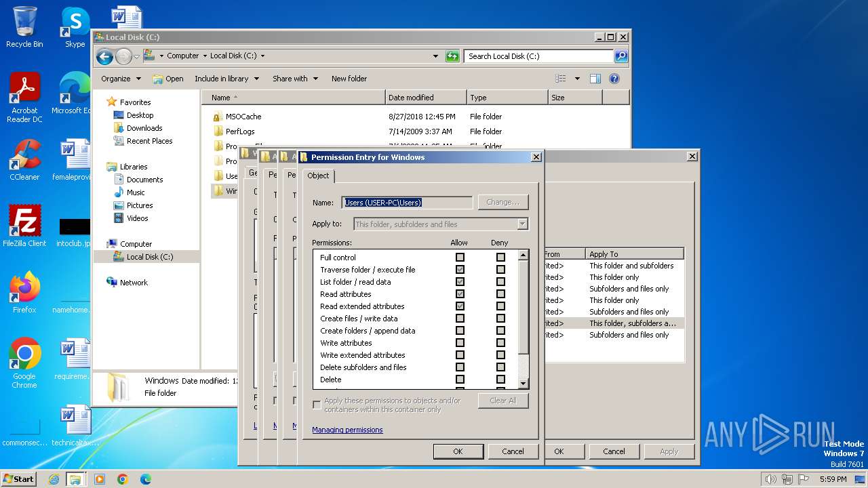The height and width of the screenshot is (488, 868).
Task: Open the Share with dropdown
Action: pos(295,79)
